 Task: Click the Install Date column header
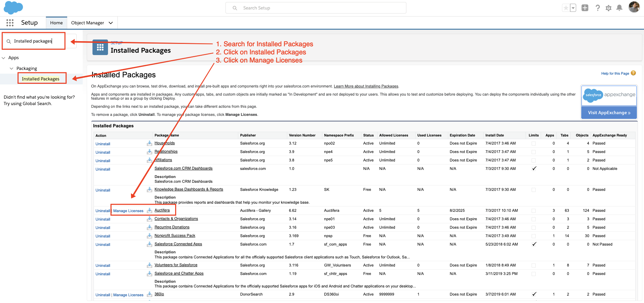494,135
